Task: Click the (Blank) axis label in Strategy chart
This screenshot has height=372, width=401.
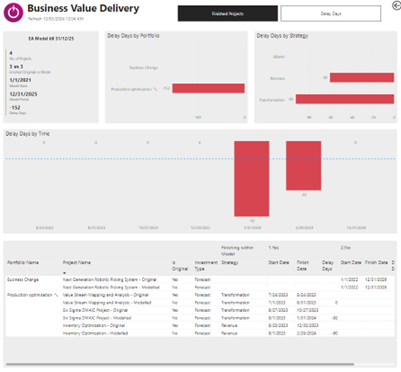Action: (279, 57)
